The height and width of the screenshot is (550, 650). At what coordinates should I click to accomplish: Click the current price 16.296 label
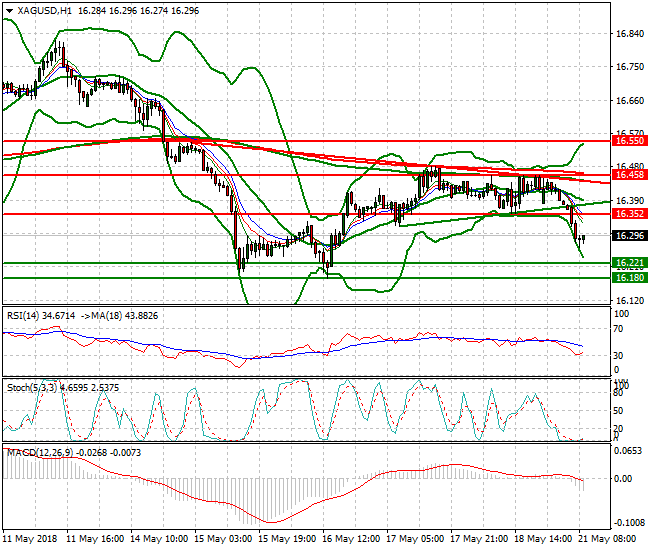tap(630, 236)
